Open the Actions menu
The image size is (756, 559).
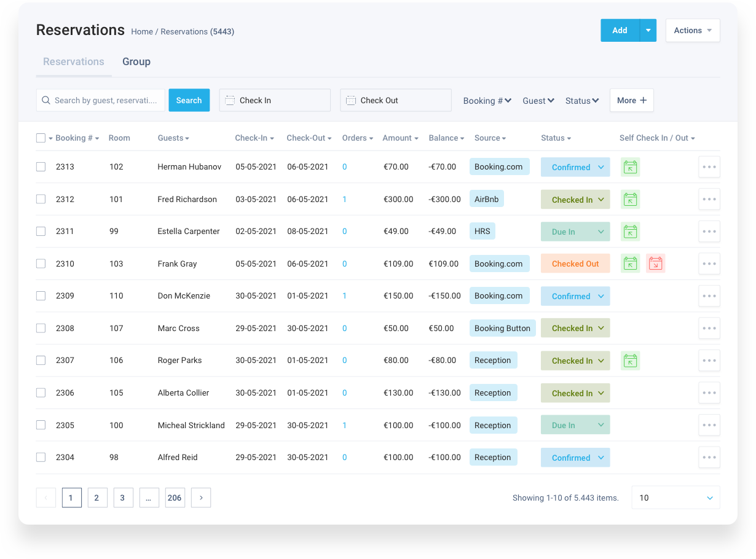(692, 30)
